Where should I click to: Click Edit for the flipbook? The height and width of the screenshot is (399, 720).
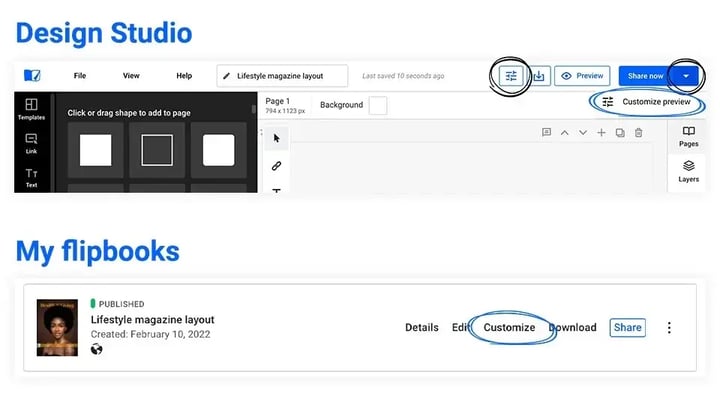(460, 327)
